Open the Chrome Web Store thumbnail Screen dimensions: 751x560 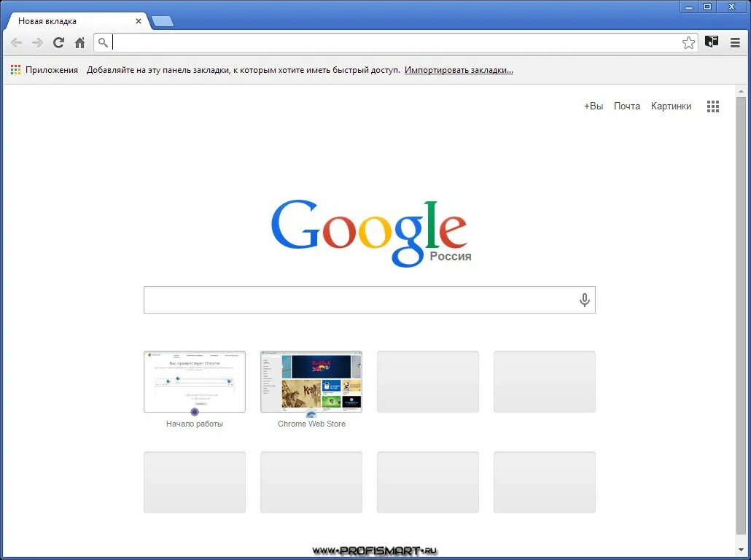pos(311,382)
